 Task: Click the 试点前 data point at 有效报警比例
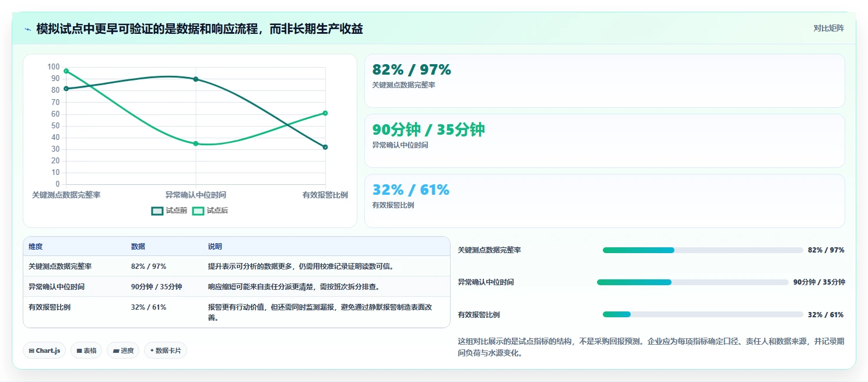point(325,147)
